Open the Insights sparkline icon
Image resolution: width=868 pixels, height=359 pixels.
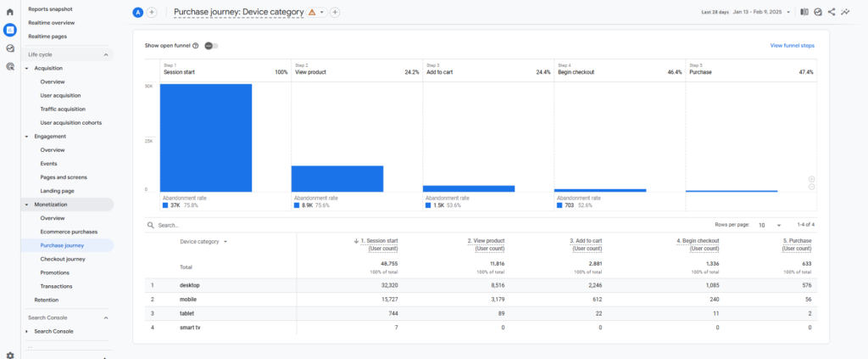845,12
